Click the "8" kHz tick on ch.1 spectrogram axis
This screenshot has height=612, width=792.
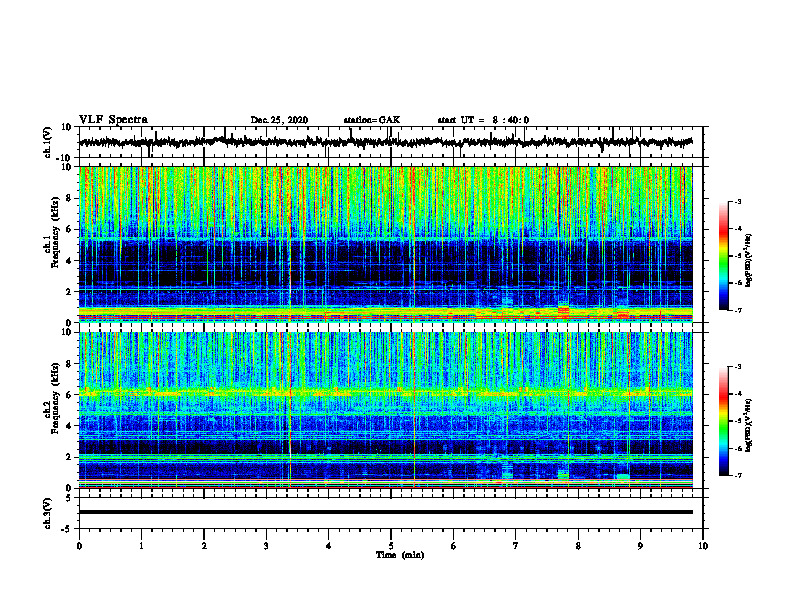70,198
